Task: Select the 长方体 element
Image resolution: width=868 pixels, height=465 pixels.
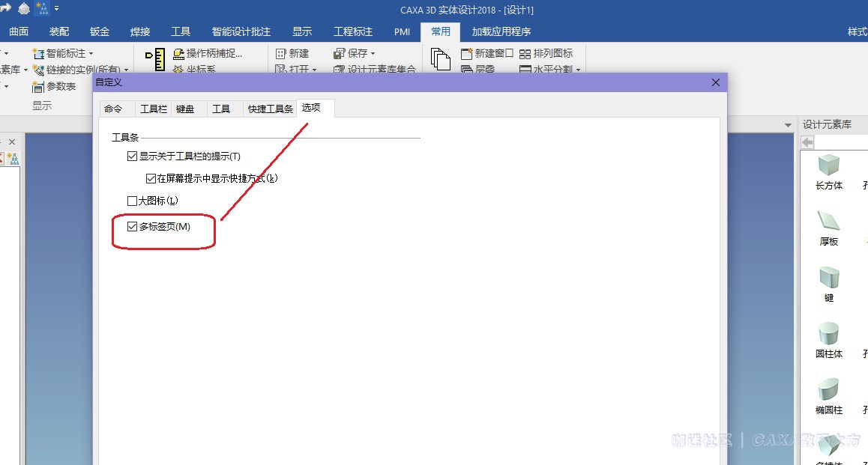Action: point(829,172)
